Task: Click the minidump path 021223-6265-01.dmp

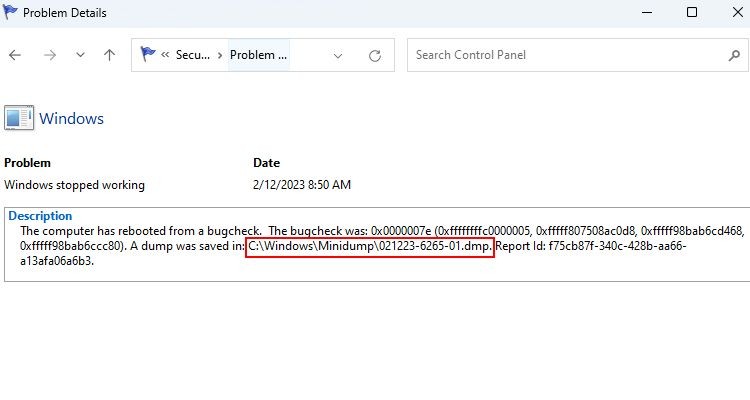Action: tap(370, 247)
